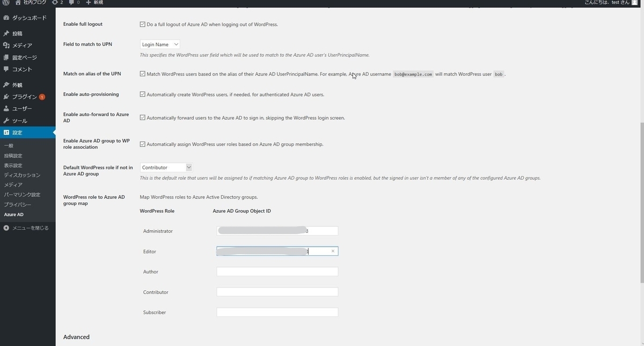Image resolution: width=644 pixels, height=346 pixels.
Task: Open the updates indicator showing 2
Action: pyautogui.click(x=58, y=3)
